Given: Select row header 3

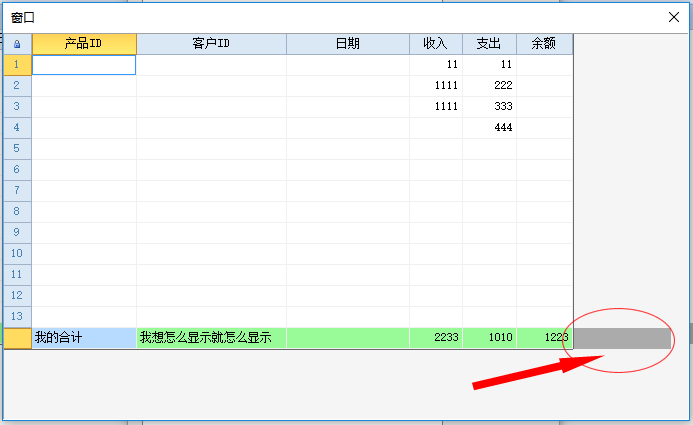Looking at the screenshot, I should pos(17,107).
